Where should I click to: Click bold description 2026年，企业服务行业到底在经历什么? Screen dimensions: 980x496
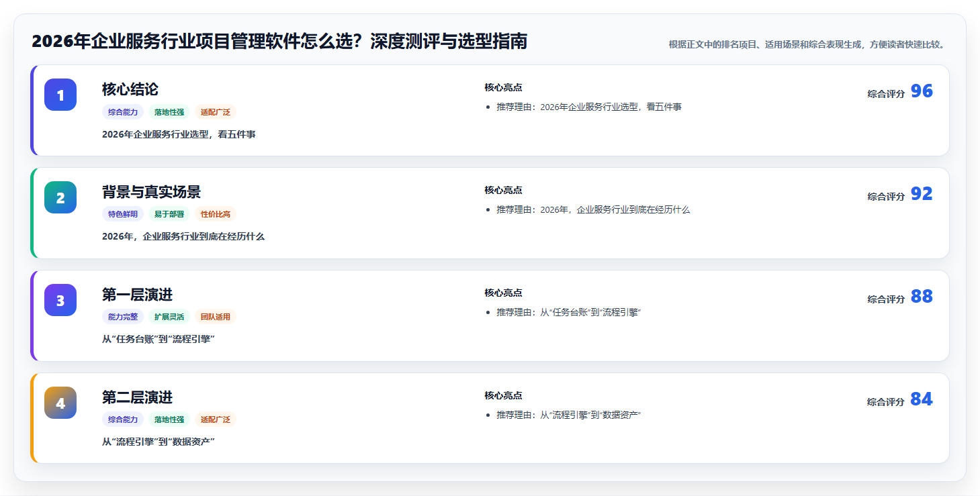coord(183,237)
